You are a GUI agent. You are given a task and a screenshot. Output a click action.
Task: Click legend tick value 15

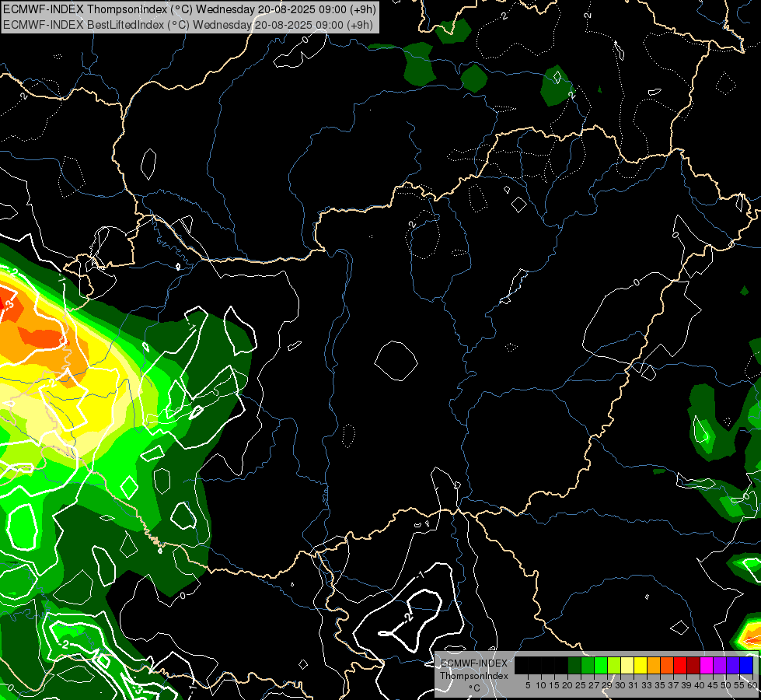point(554,685)
